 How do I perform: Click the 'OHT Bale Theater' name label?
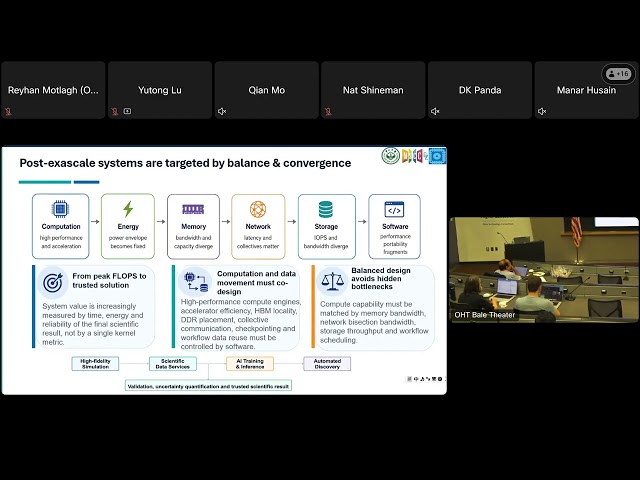(x=484, y=315)
